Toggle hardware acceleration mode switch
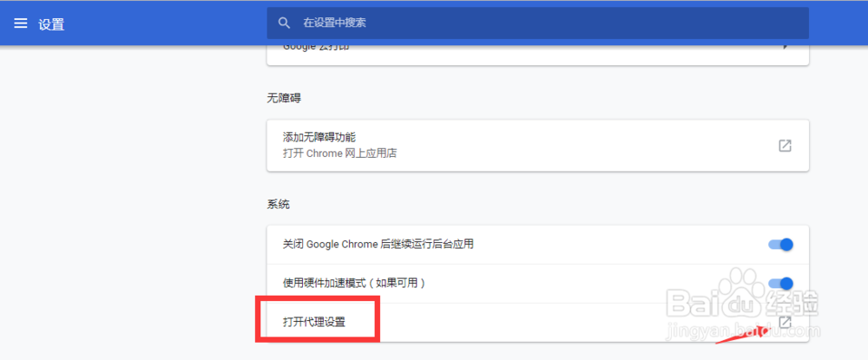868x360 pixels. tap(781, 284)
